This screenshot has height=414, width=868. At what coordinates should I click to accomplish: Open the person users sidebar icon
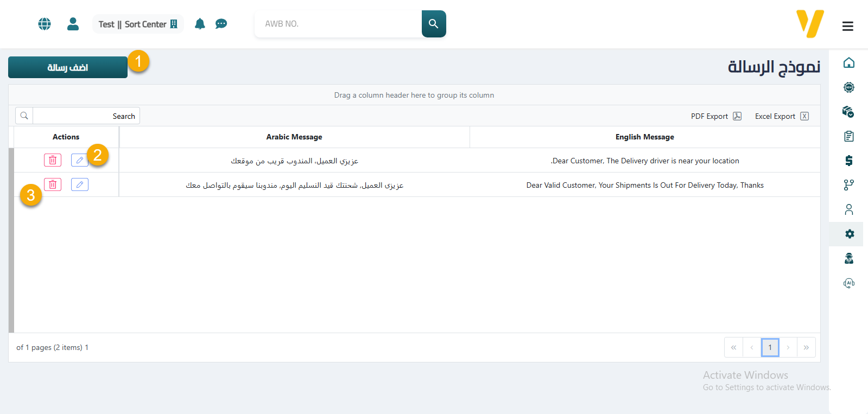tap(849, 209)
